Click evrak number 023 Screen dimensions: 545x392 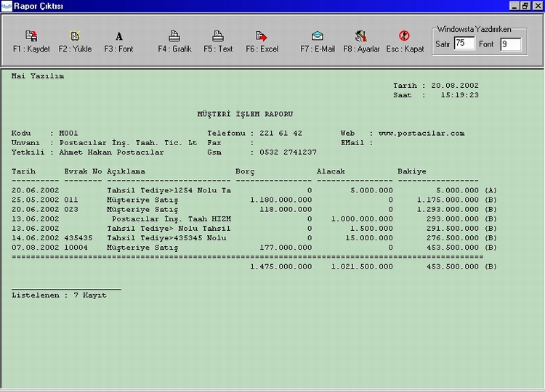(71, 209)
